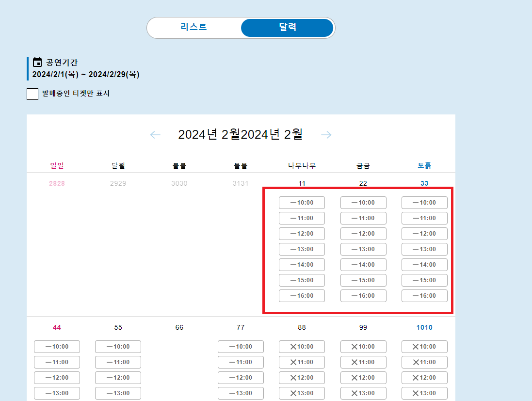Switch to the 리스트 tab

194,28
